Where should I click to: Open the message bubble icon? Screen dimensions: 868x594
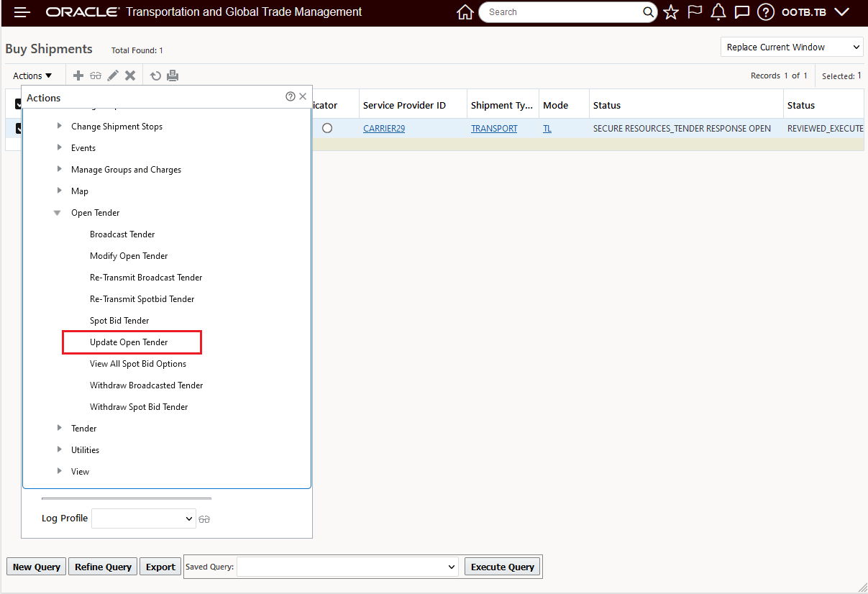(x=741, y=12)
